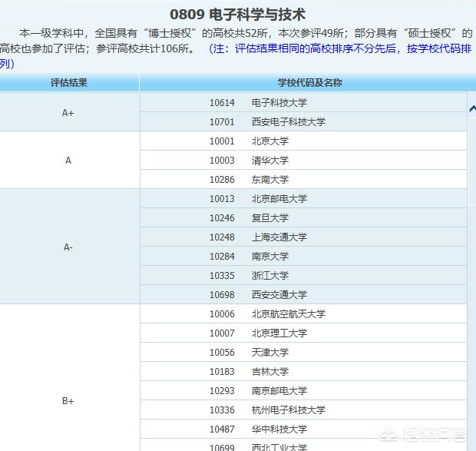
Task: Select the 杭州电子科技大学 row
Action: point(288,410)
